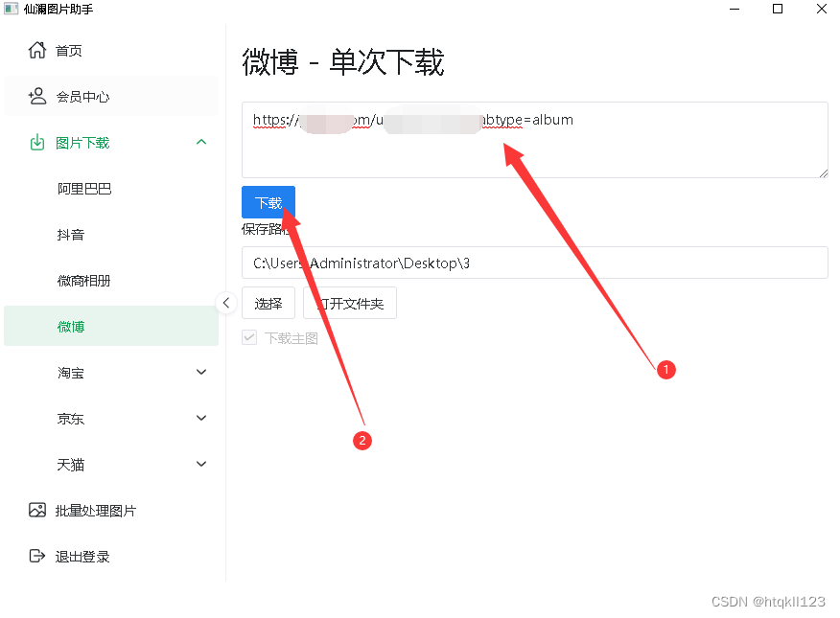Click the save path input field
Image resolution: width=840 pixels, height=618 pixels.
pyautogui.click(x=535, y=263)
